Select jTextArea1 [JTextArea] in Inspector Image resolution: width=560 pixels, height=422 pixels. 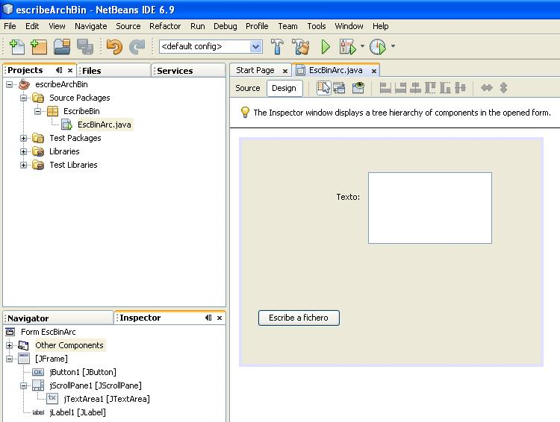coord(106,399)
